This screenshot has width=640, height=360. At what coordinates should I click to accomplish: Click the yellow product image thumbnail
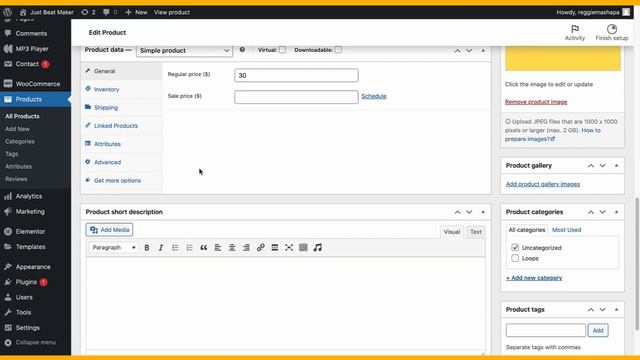click(x=563, y=58)
